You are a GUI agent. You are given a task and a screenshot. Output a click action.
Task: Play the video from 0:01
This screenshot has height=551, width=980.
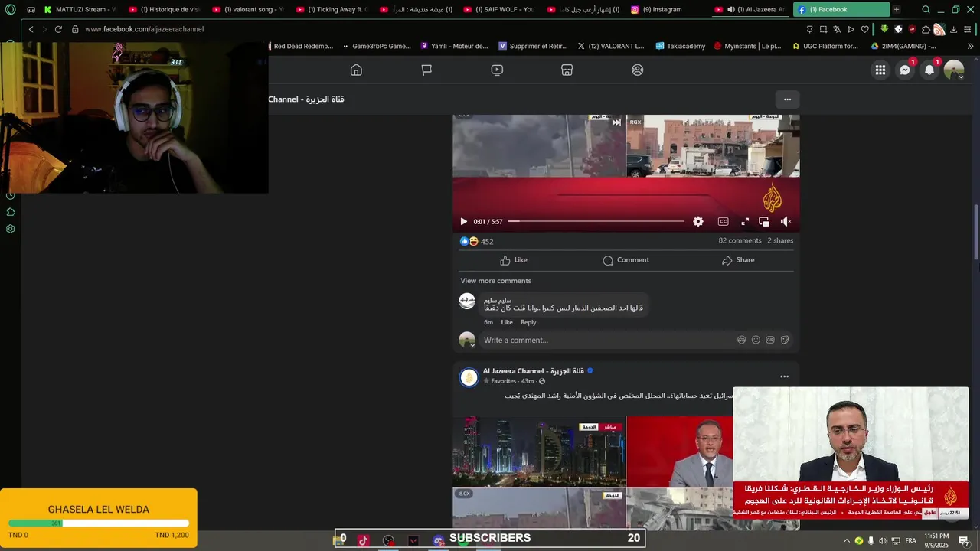coord(463,221)
